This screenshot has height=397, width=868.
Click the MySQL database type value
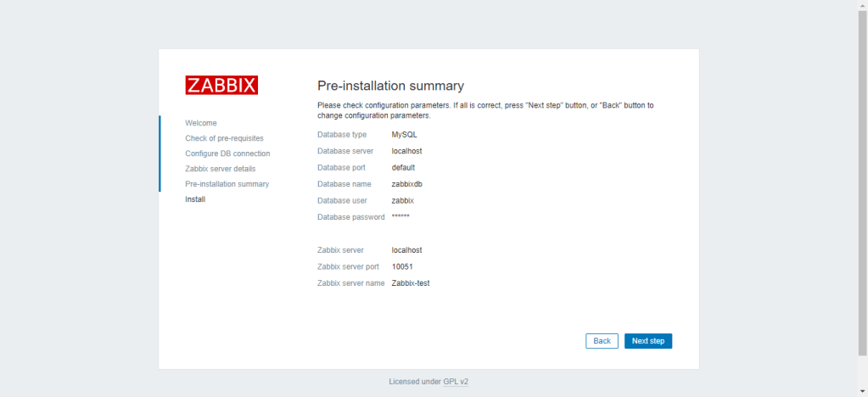click(404, 134)
